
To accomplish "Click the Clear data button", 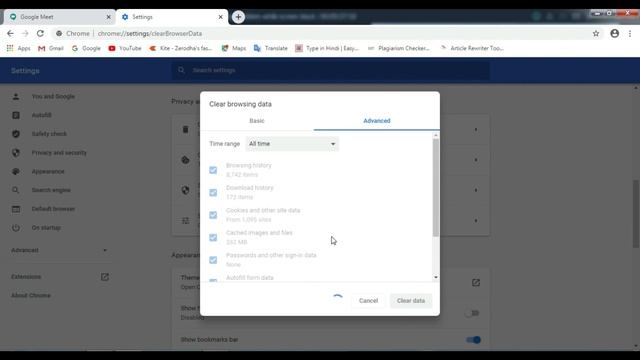I will click(x=411, y=301).
